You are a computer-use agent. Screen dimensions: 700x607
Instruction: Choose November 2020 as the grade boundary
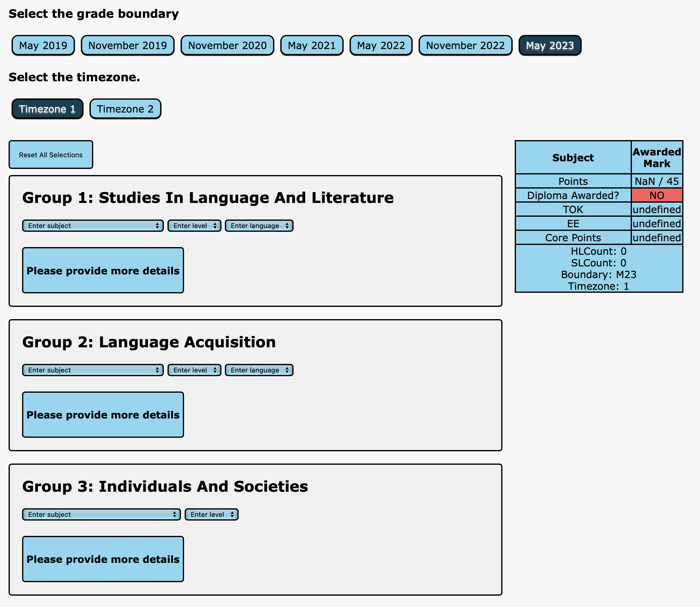(227, 45)
